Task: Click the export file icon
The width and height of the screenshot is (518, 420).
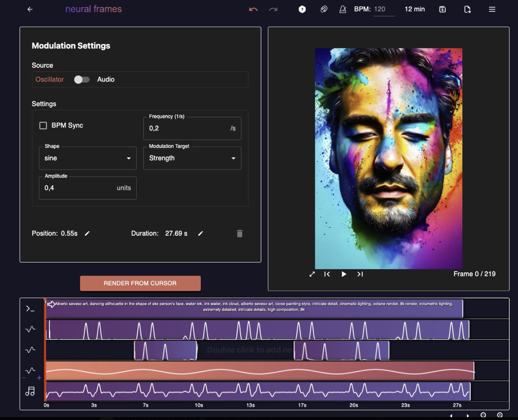Action: tap(467, 9)
